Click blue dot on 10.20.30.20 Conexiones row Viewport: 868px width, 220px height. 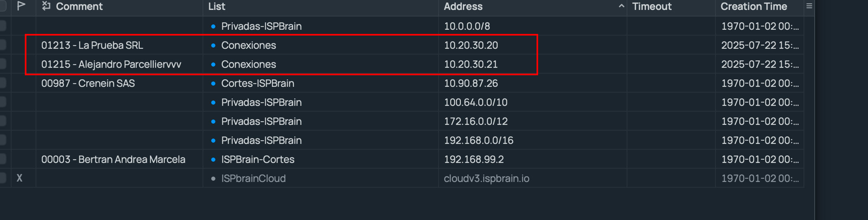(x=213, y=45)
